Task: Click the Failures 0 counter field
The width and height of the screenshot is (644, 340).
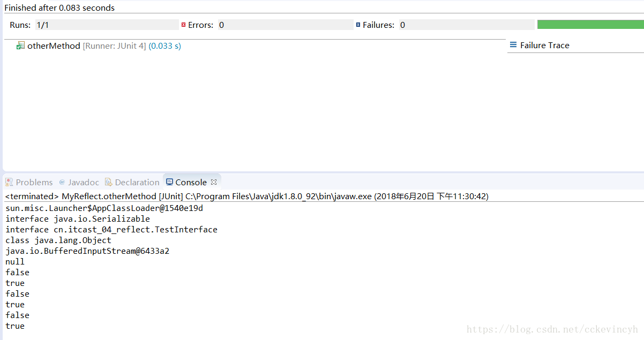Action: [467, 25]
